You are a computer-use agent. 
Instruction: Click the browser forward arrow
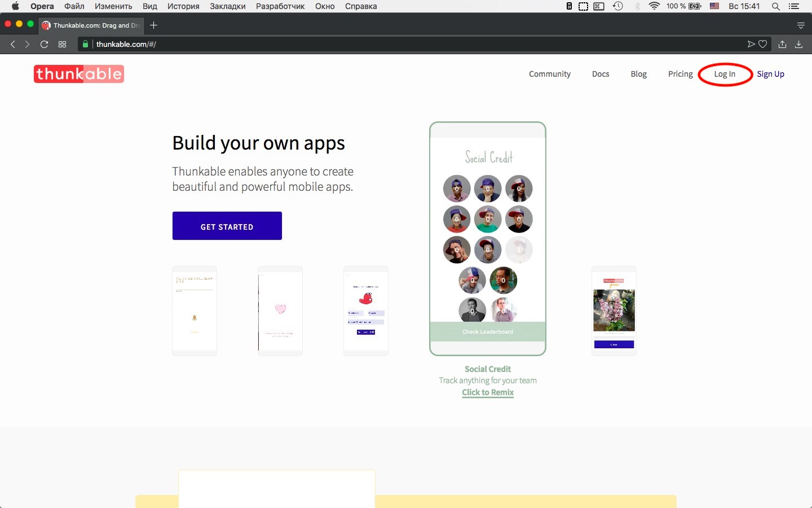pyautogui.click(x=27, y=44)
